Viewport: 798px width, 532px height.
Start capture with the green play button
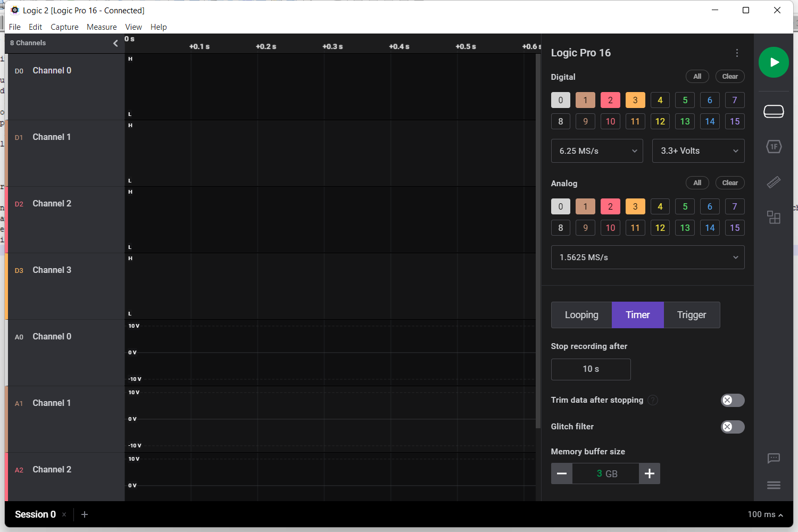(x=774, y=62)
